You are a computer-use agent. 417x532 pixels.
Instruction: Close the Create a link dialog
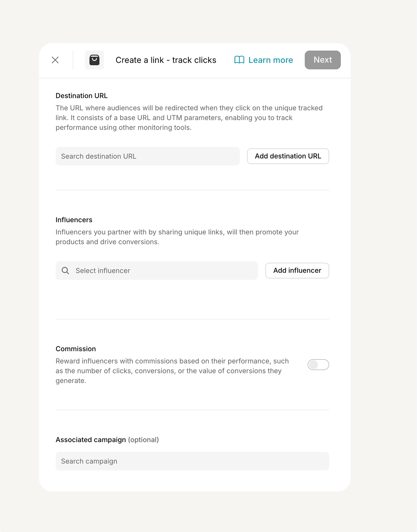(55, 60)
